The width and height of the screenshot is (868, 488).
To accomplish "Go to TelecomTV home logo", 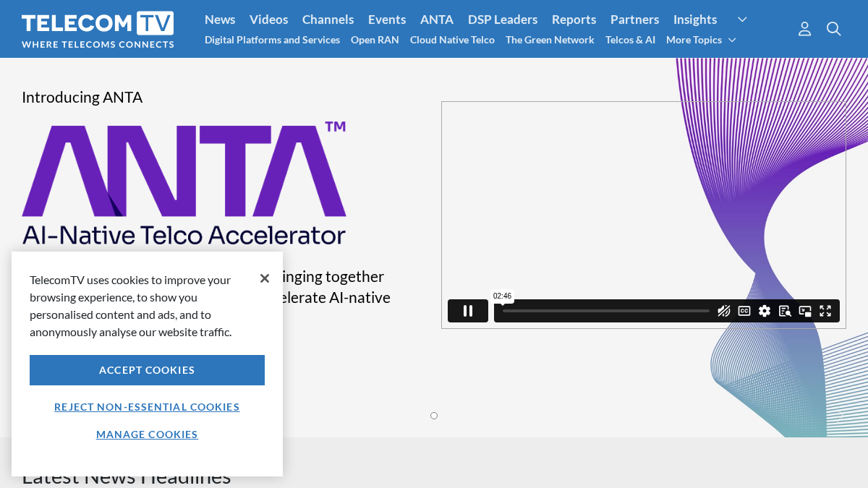I will coord(98,29).
